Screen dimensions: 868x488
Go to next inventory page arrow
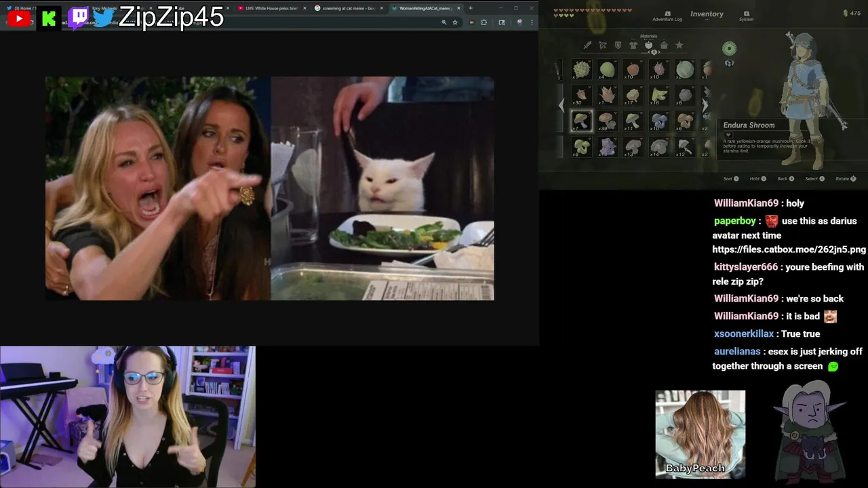pos(705,106)
